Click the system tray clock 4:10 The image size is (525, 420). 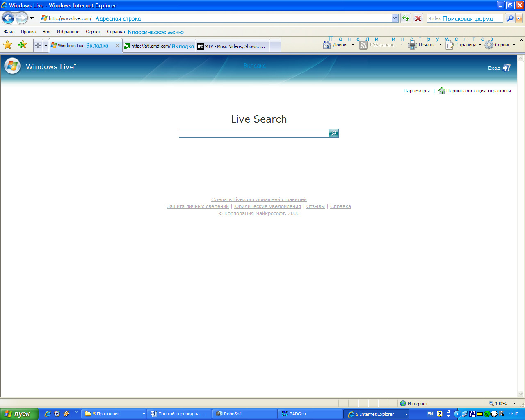[514, 414]
